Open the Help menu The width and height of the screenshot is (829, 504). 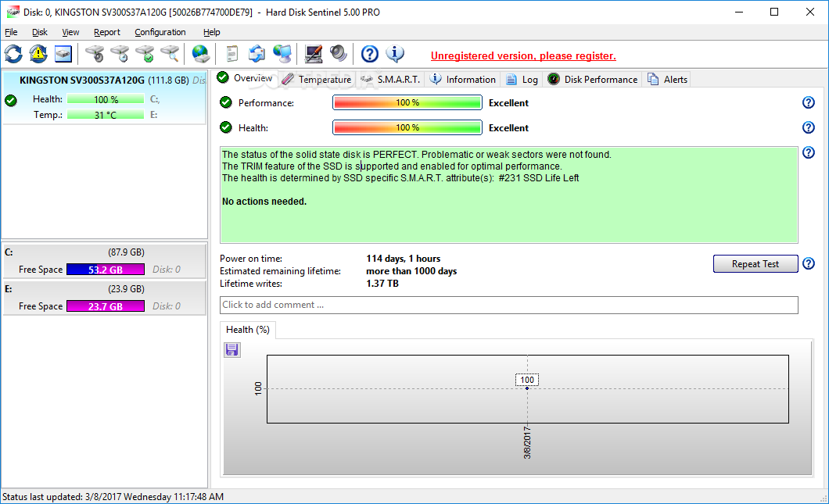tap(211, 32)
